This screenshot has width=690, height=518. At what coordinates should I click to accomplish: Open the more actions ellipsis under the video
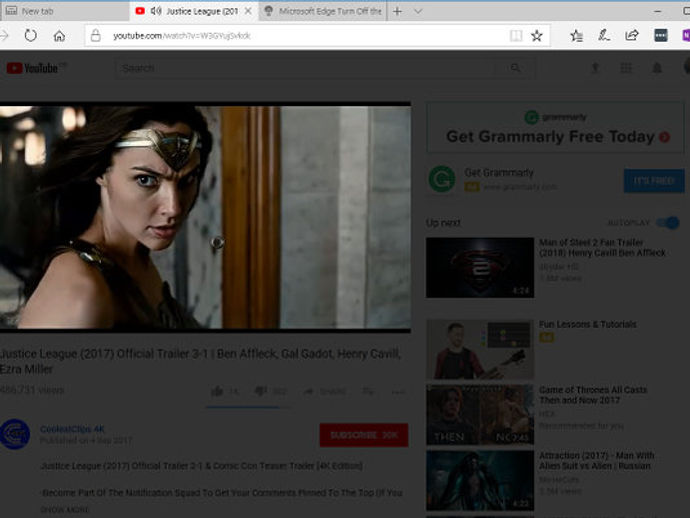(x=398, y=392)
